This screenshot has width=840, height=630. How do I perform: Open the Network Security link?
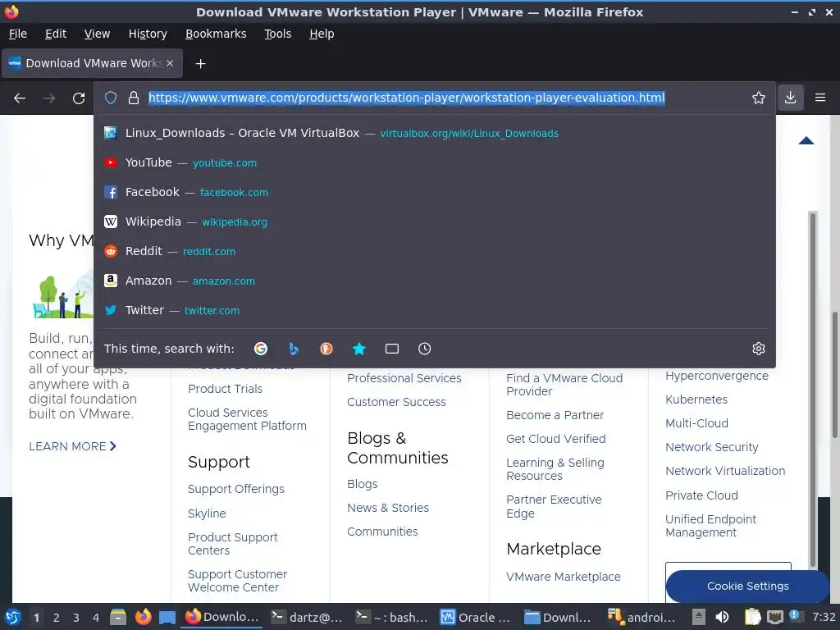[711, 447]
